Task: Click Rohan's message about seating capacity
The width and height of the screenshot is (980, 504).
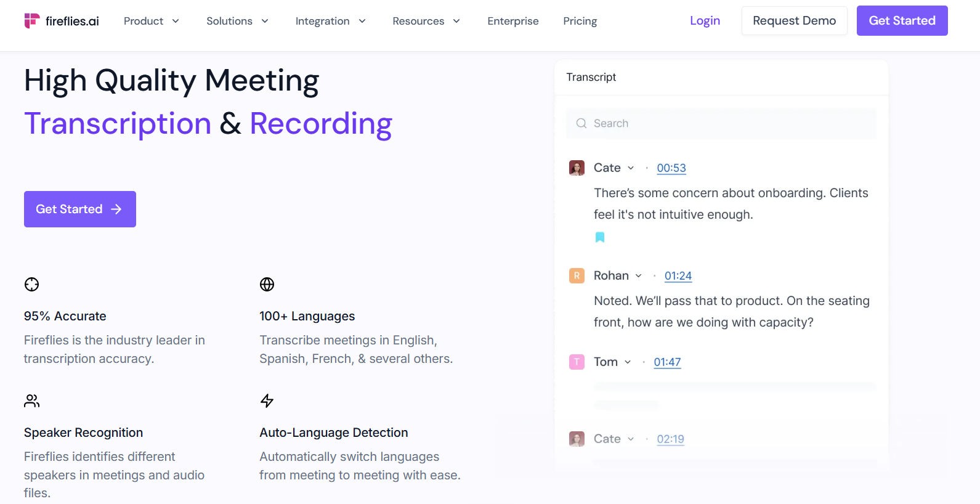Action: pyautogui.click(x=732, y=312)
